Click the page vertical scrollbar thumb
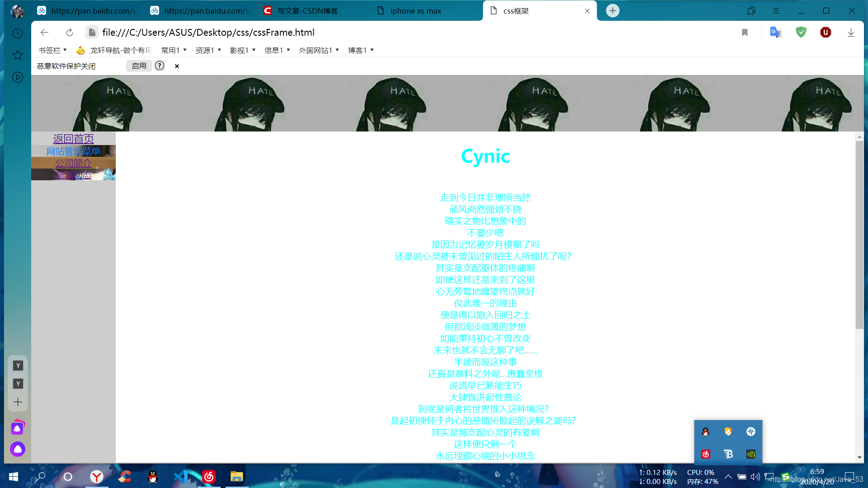This screenshot has width=868, height=488. (x=859, y=235)
